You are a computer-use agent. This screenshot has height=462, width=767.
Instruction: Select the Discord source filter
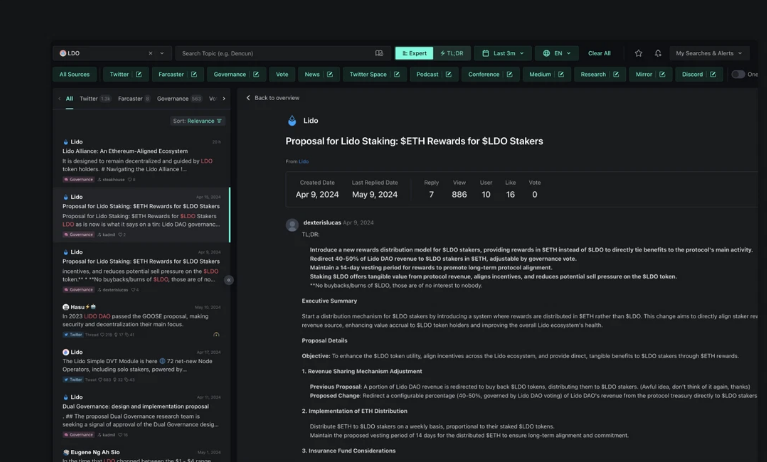click(x=692, y=74)
